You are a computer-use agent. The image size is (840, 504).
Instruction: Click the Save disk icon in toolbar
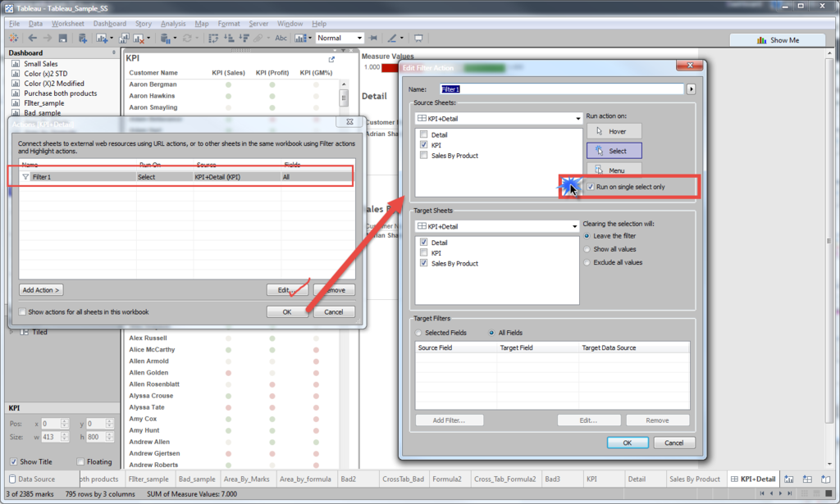point(62,38)
